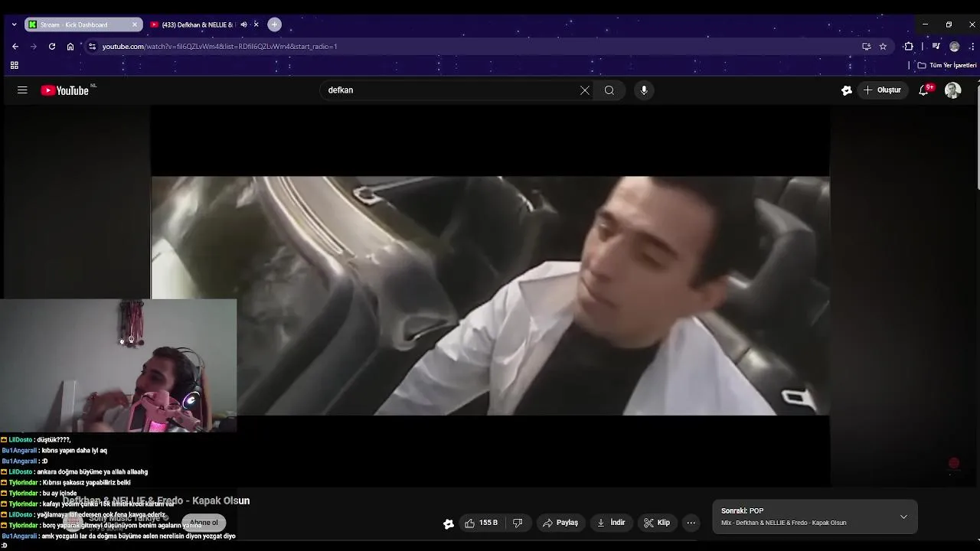Click chat line 'bu ay içinde'

click(x=60, y=494)
